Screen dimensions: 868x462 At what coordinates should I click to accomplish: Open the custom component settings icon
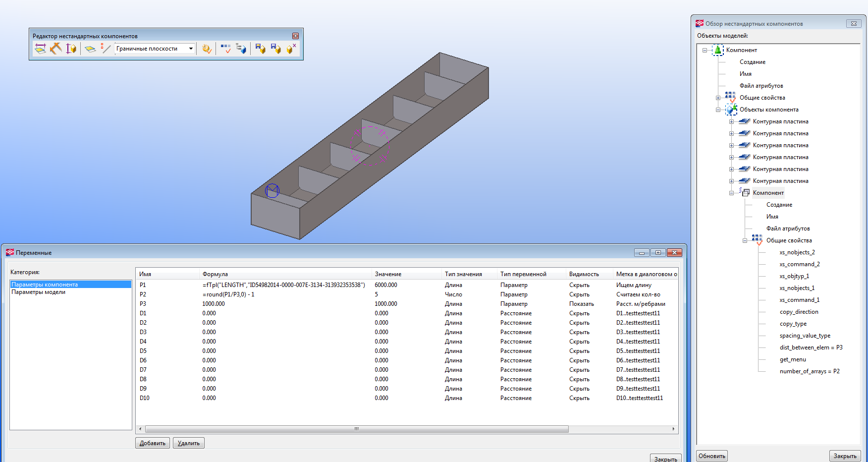click(207, 49)
